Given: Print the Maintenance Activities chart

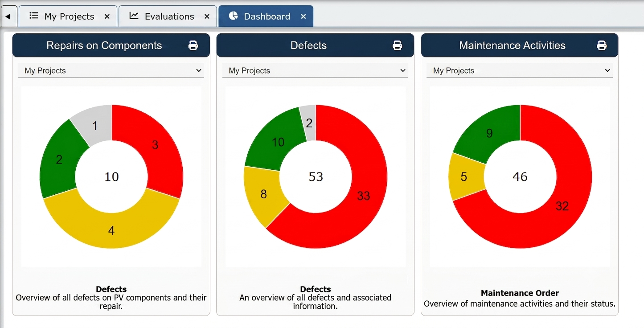Looking at the screenshot, I should (602, 45).
